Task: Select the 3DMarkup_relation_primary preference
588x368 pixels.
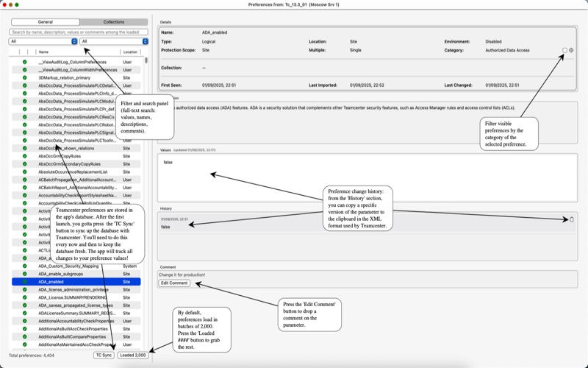Action: pos(76,78)
